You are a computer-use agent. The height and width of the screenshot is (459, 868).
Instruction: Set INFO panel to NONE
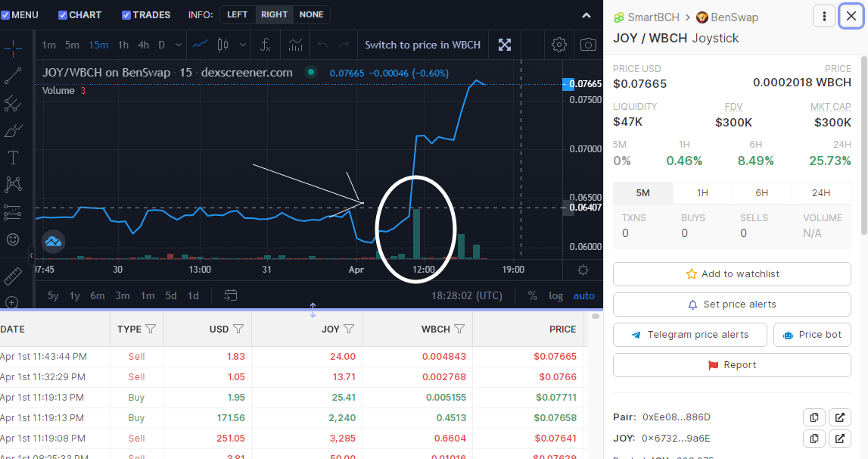point(311,14)
